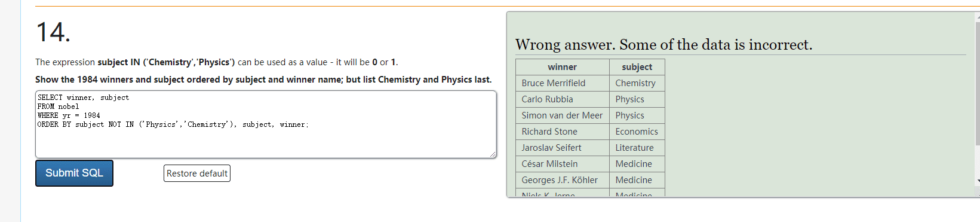Select the Richard Stone cell

[x=563, y=132]
